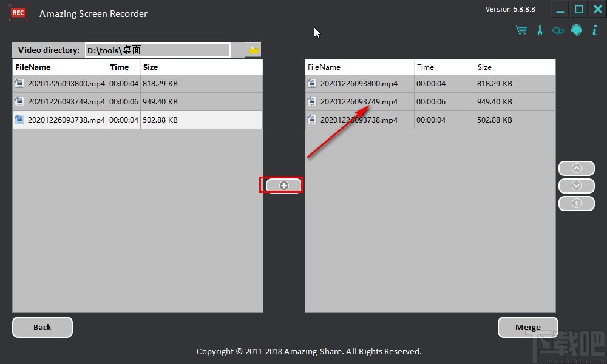Click the Version 6.8.8.8 label
Screen dimensions: 607x364
[x=510, y=9]
